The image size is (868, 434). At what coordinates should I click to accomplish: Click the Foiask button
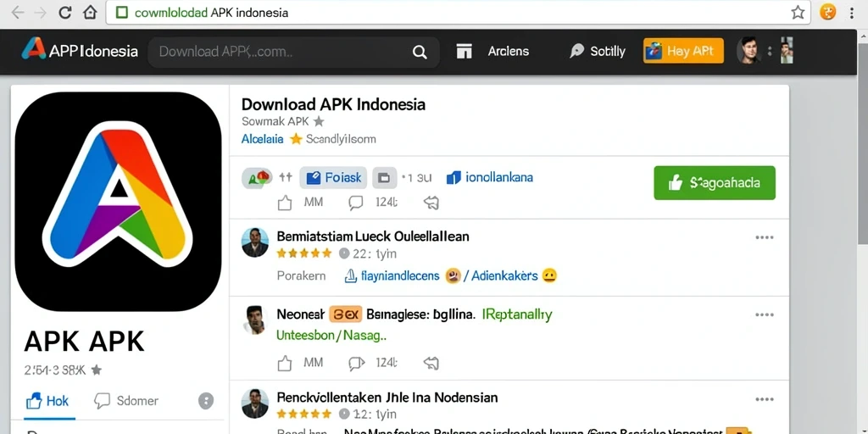tap(333, 178)
